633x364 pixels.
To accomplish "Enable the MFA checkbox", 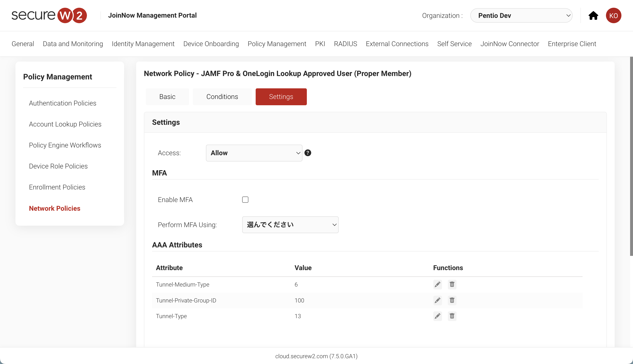I will coord(245,199).
